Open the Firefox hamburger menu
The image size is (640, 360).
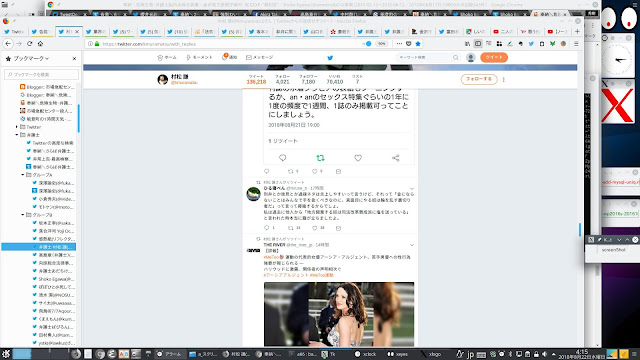tap(576, 44)
